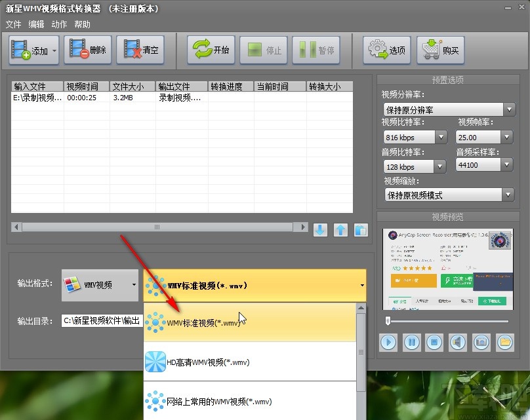530x420 pixels.
Task: Play the video preview
Action: pyautogui.click(x=388, y=342)
